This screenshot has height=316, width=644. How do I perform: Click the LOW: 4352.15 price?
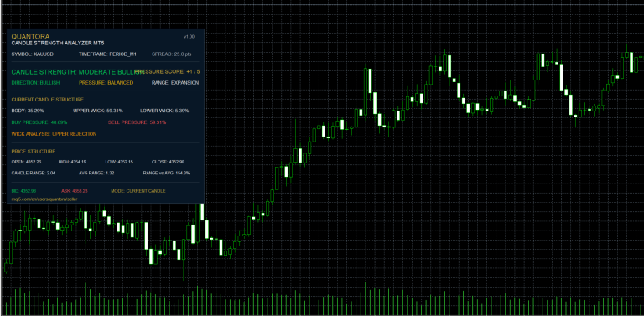tap(118, 162)
